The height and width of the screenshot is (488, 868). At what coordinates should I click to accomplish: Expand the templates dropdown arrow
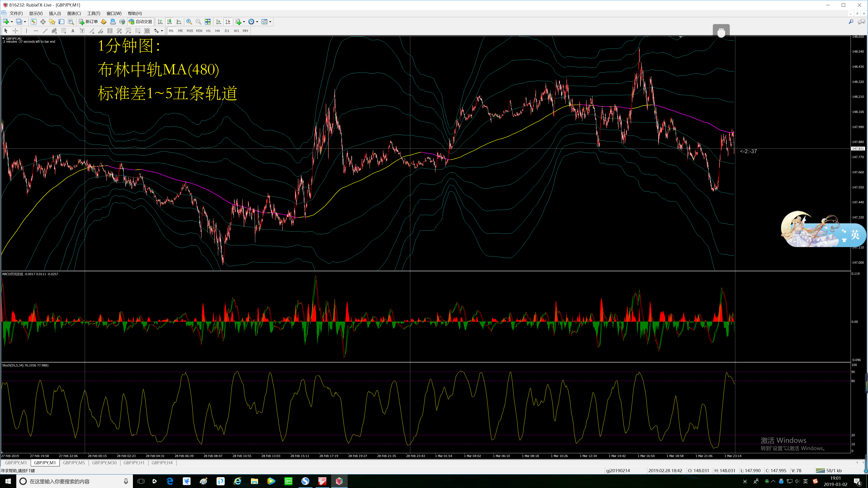point(270,22)
